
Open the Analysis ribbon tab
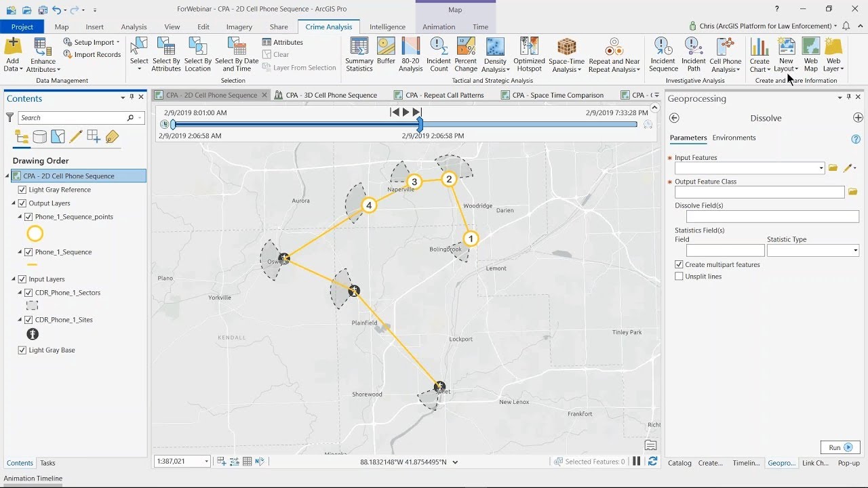(x=134, y=27)
